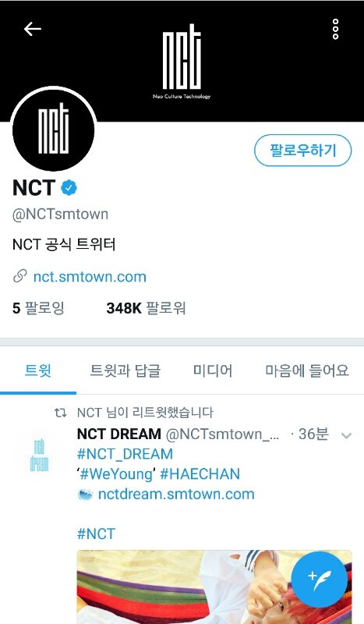Screen dimensions: 364x624
Task: Open the tweet's hammock photo thumbnail
Action: click(214, 587)
